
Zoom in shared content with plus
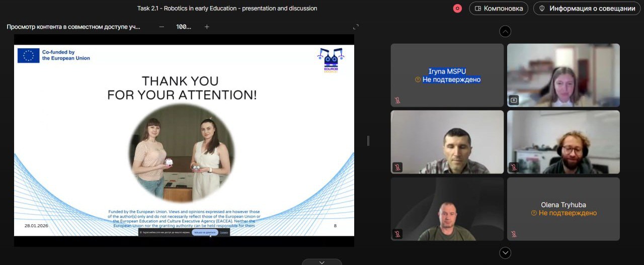pyautogui.click(x=207, y=27)
